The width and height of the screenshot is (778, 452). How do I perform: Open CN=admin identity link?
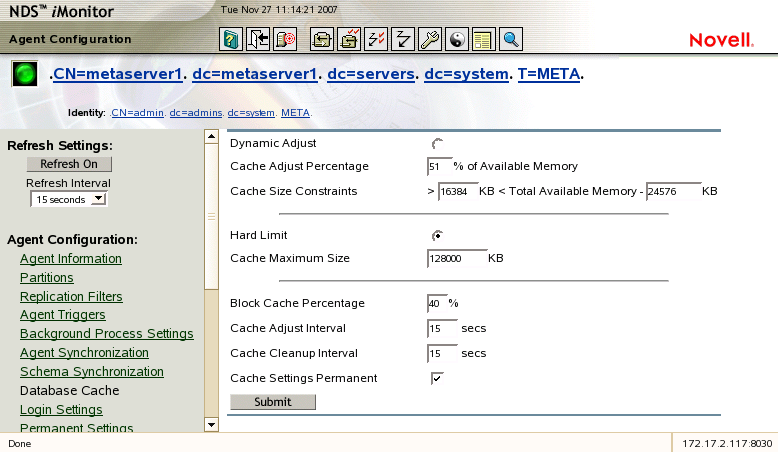click(x=137, y=113)
